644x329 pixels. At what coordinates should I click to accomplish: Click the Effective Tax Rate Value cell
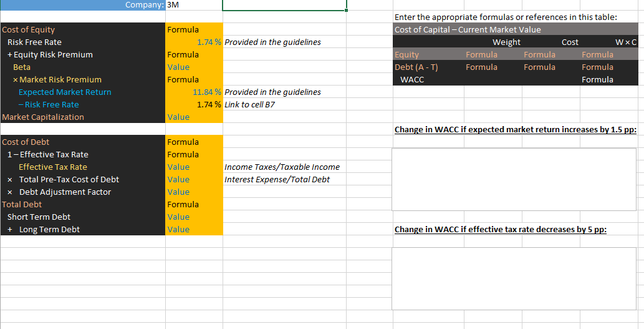click(x=194, y=167)
